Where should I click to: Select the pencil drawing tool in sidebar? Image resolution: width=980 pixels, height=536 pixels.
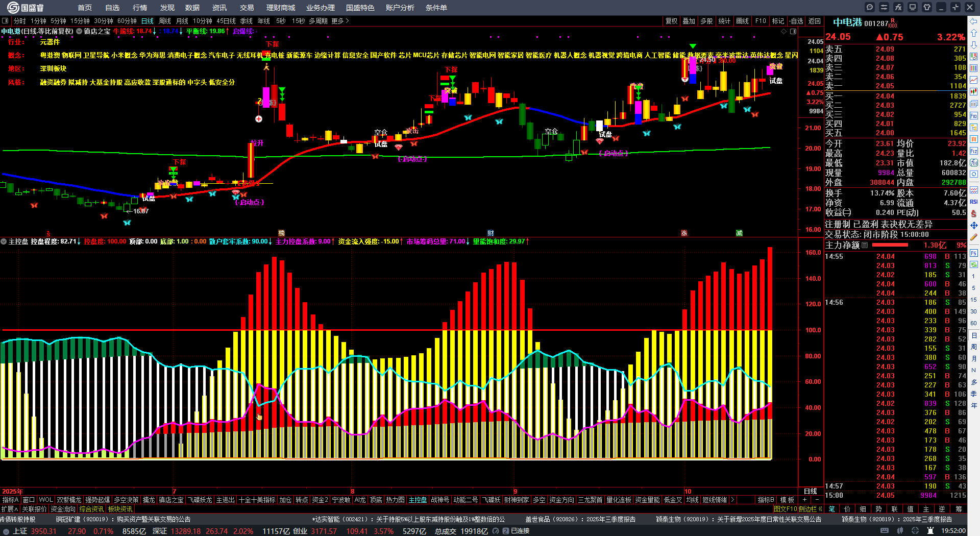click(974, 237)
